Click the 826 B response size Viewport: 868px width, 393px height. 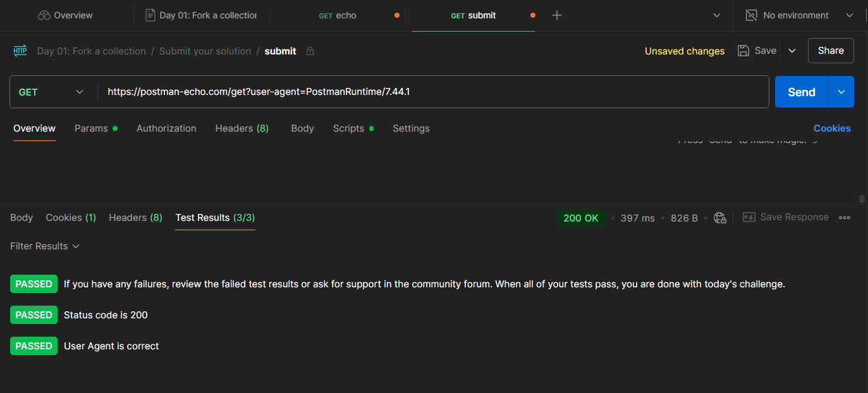coord(684,218)
